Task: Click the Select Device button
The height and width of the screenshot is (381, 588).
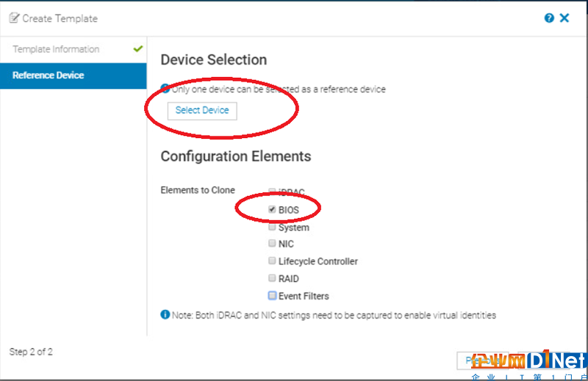Action: click(202, 111)
